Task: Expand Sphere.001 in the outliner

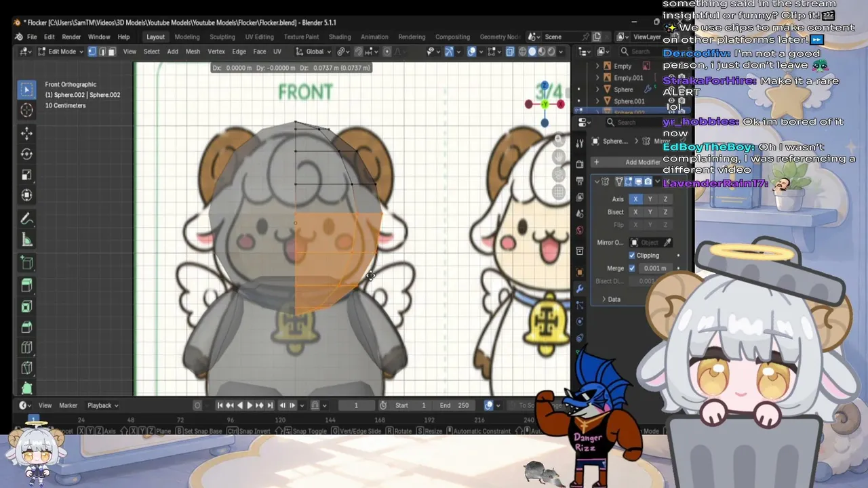Action: [597, 101]
